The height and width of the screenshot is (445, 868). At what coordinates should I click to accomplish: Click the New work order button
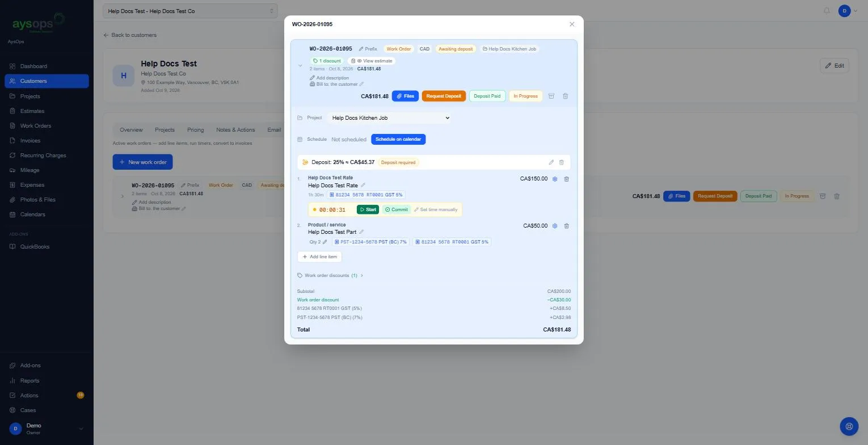tap(142, 162)
